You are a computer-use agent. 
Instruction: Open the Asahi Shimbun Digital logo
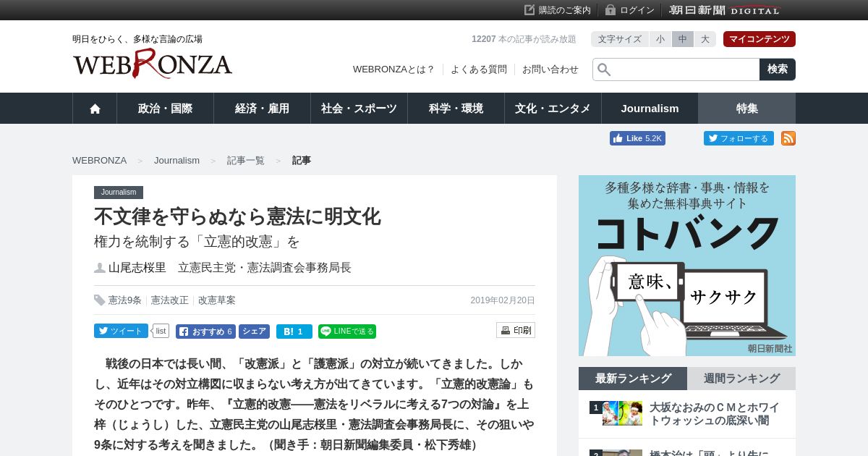click(725, 10)
